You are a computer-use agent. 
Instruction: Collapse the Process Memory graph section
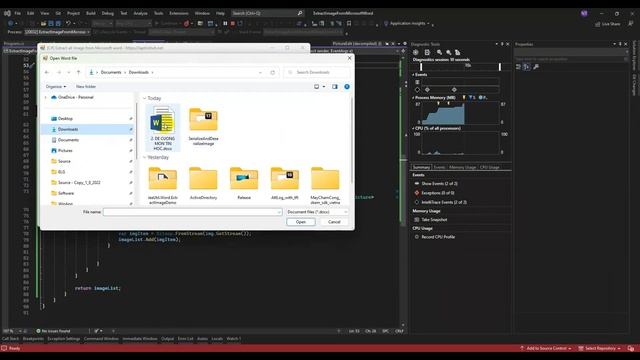(413, 98)
